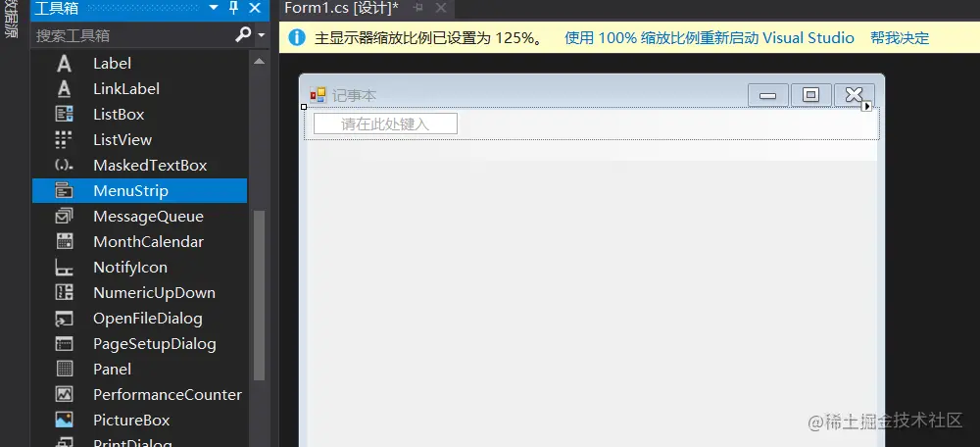This screenshot has height=447, width=980.
Task: Click 使用 100% 缩放比例重新启动 Visual Studio link
Action: (x=710, y=38)
